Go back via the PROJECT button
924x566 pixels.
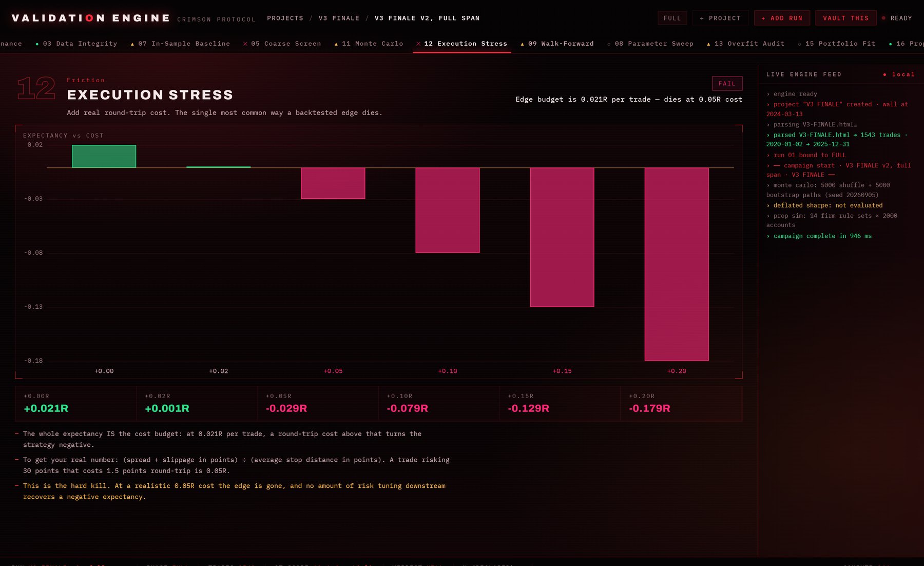click(720, 18)
